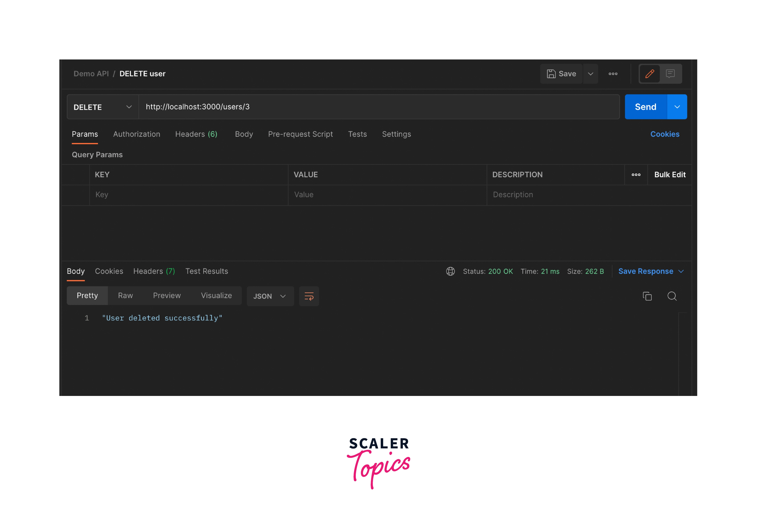Switch response view to Visualize
Screen dimensions: 757x532
click(216, 296)
